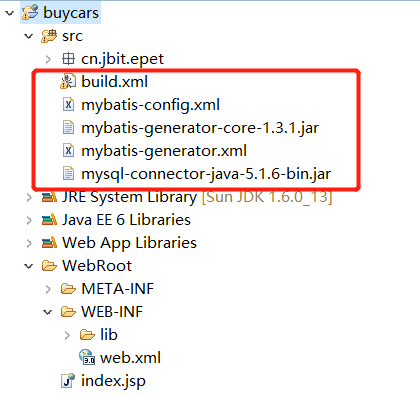Click the src source folder icon
420x396 pixels.
49,36
